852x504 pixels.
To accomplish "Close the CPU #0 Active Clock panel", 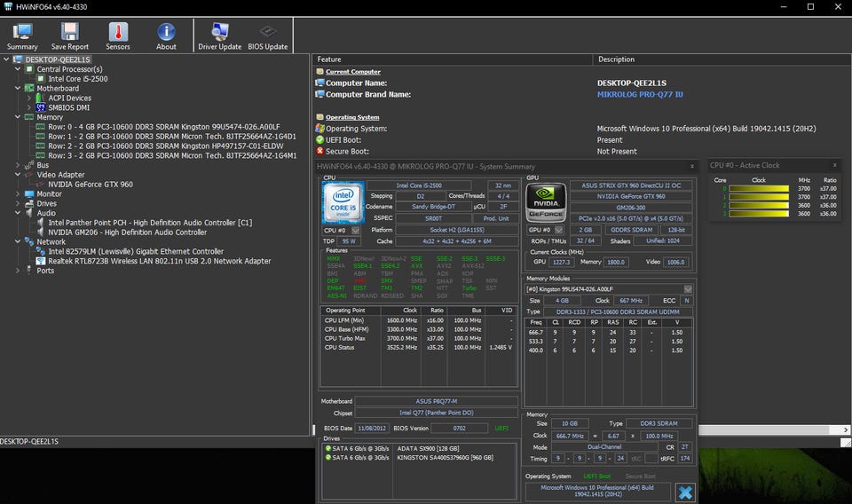I will click(x=834, y=165).
